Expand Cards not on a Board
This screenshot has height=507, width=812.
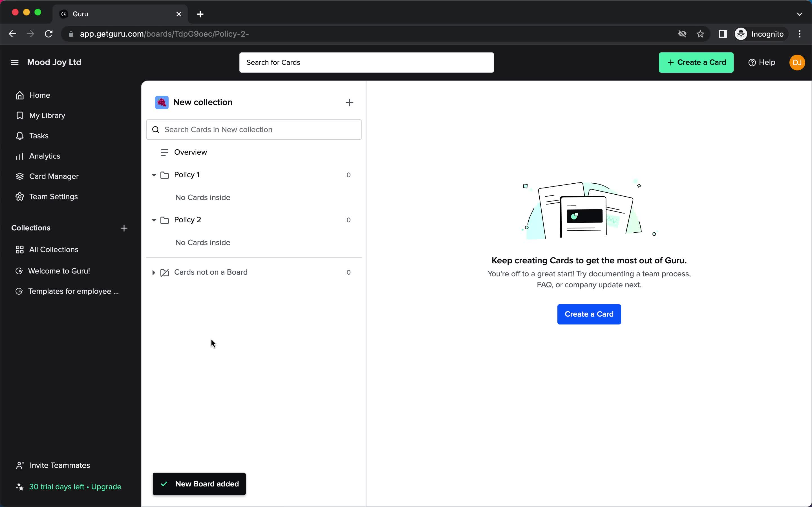(154, 272)
